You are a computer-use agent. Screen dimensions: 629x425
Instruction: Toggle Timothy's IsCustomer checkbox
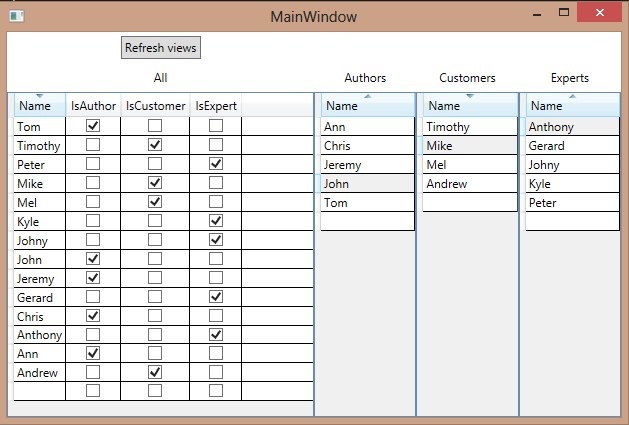point(155,145)
